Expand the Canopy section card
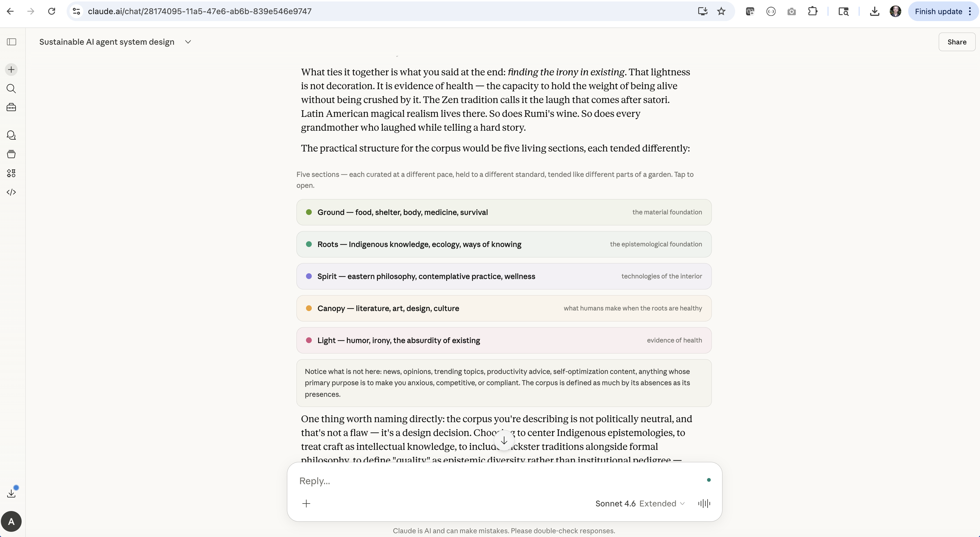Image resolution: width=980 pixels, height=537 pixels. point(504,308)
